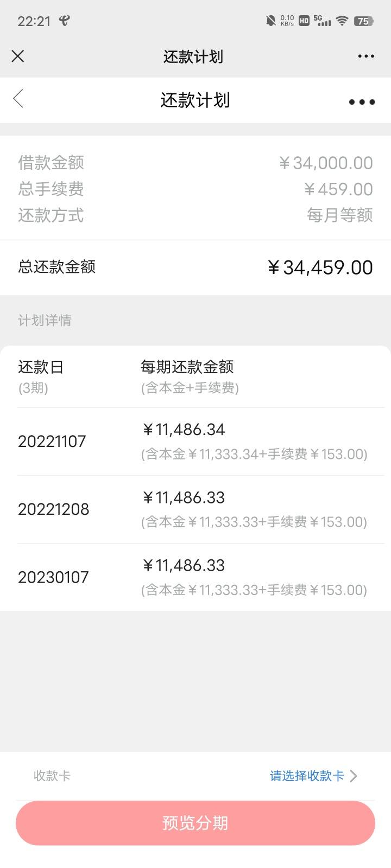Screen dimensions: 391x868
Task: Tap the 总还款金额 total repayment row
Action: [195, 267]
